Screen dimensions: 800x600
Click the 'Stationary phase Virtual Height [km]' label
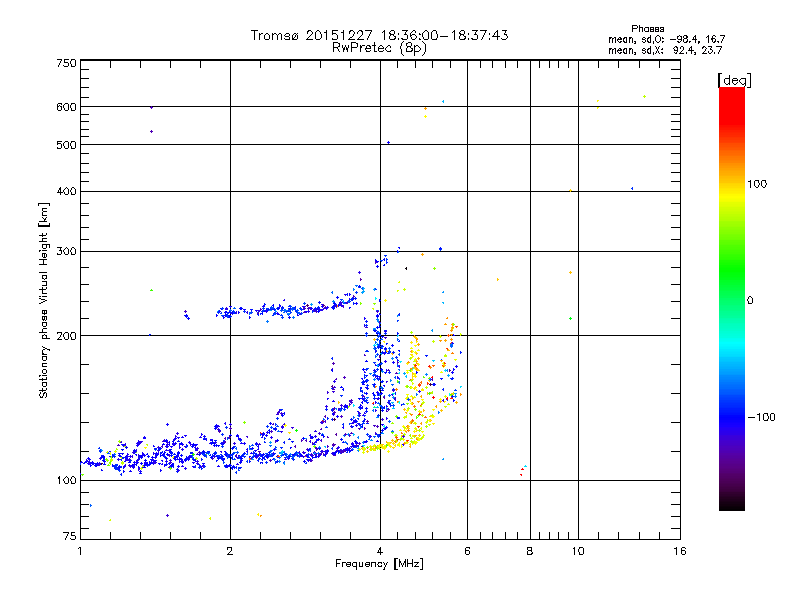[44, 301]
